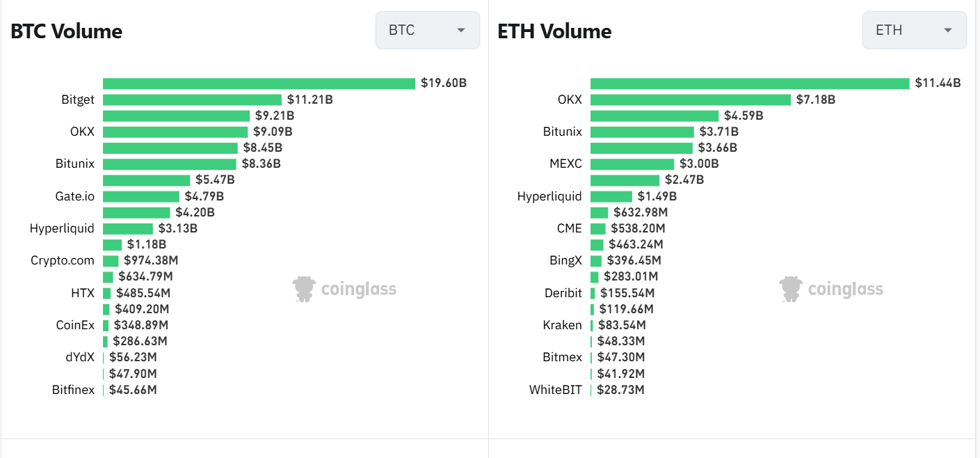The width and height of the screenshot is (980, 458).
Task: Click the Coinglass bull logo on ETH chart
Action: coord(789,288)
